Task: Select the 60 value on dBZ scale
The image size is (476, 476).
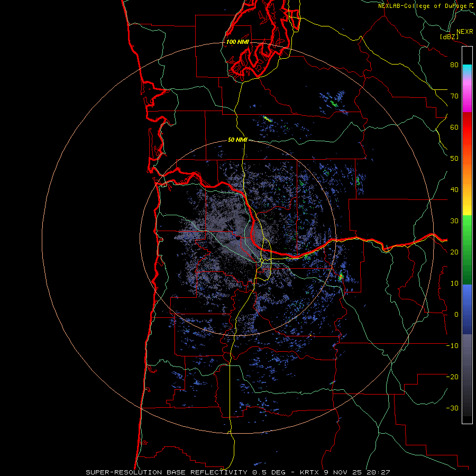Action: [454, 127]
